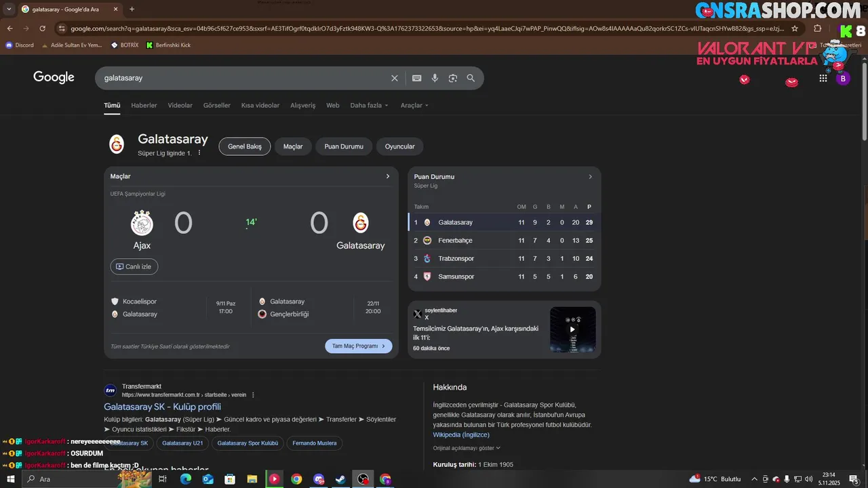This screenshot has width=868, height=488.
Task: Open site information icon in address bar
Action: [x=62, y=28]
